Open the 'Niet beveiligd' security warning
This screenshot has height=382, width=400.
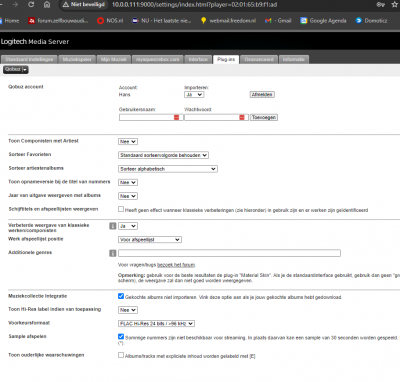click(x=84, y=4)
